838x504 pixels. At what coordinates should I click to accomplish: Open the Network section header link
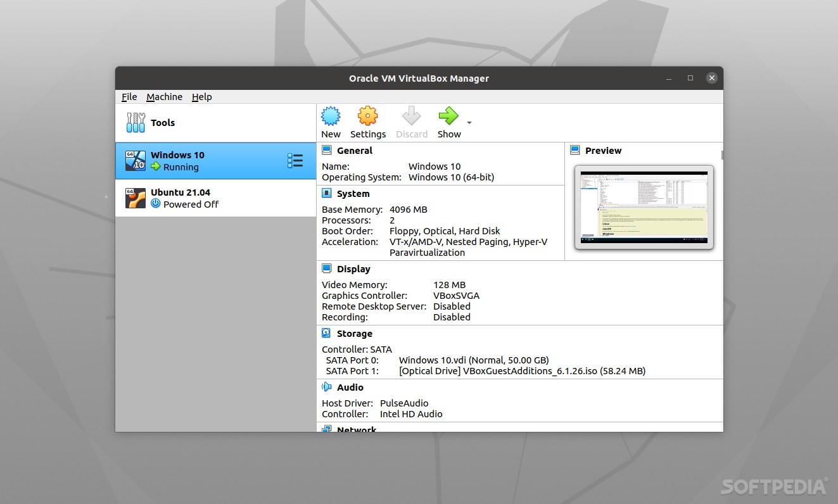pyautogui.click(x=357, y=429)
